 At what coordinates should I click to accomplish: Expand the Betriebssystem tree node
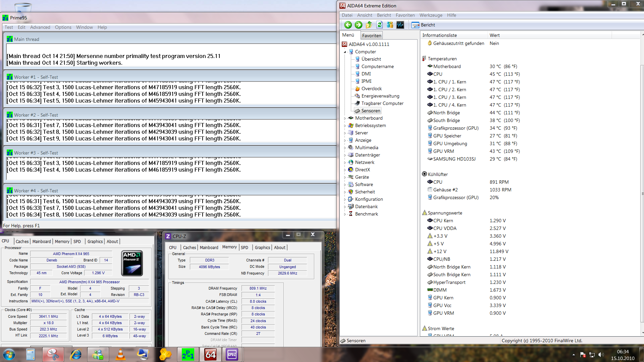coord(345,126)
